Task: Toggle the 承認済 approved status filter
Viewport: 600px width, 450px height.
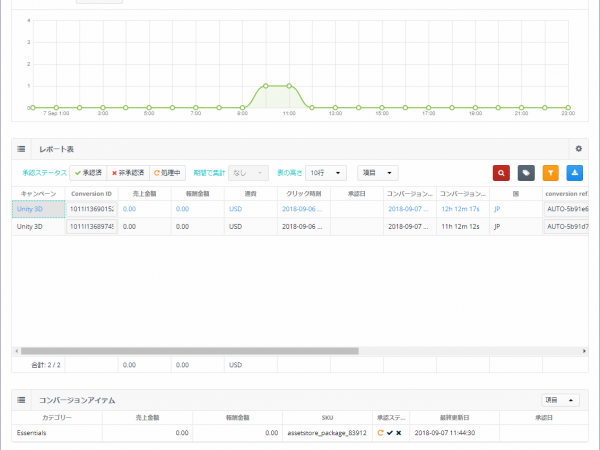Action: tap(88, 173)
